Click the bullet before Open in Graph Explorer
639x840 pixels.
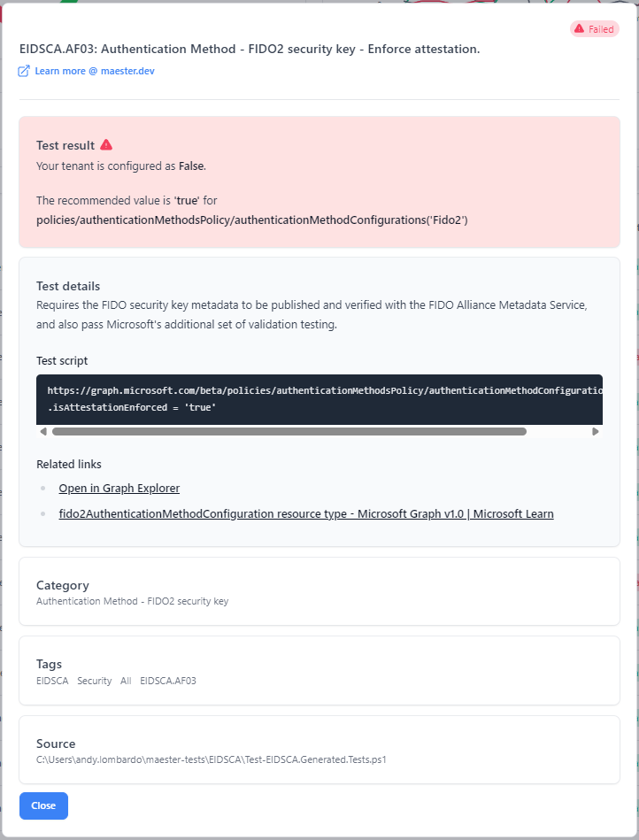(44, 488)
